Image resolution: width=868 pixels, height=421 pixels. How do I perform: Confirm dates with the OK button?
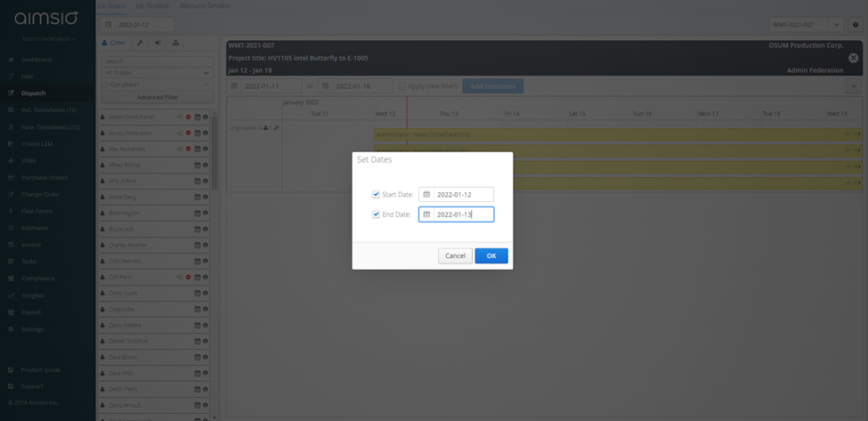(x=491, y=256)
